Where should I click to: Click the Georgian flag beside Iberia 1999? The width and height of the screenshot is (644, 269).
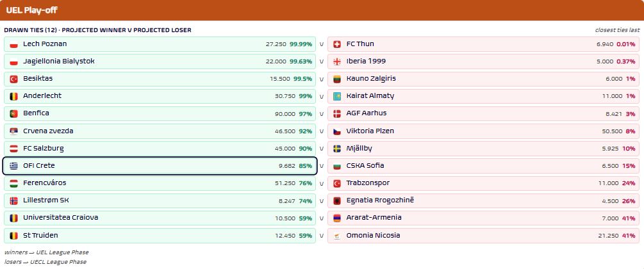(337, 61)
